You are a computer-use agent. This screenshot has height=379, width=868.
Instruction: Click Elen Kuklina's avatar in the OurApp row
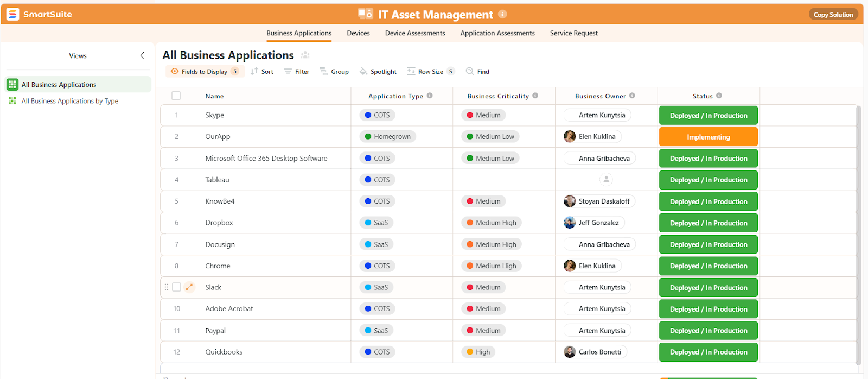click(570, 136)
